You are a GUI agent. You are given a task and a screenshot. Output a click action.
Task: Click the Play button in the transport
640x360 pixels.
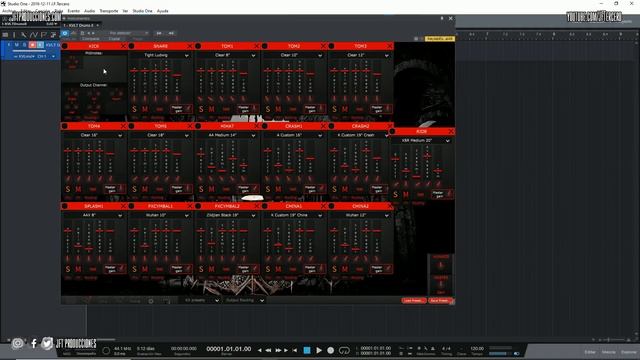(x=319, y=350)
